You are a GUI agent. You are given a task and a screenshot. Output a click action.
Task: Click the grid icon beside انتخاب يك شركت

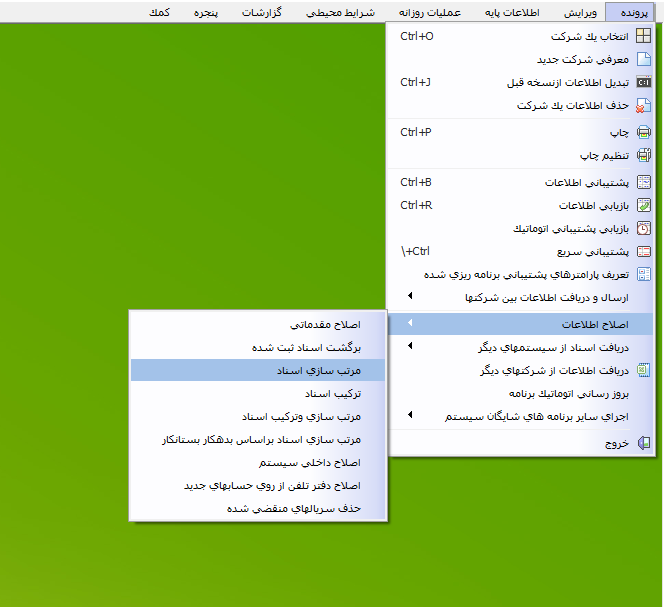point(644,36)
